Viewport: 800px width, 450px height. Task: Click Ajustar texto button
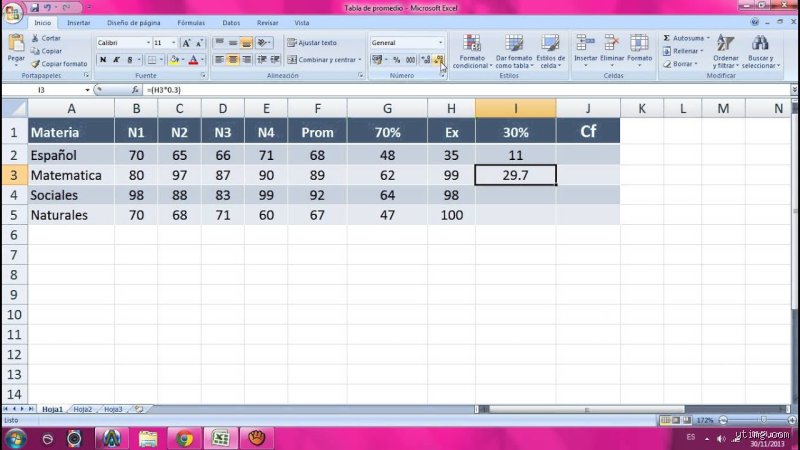click(312, 43)
